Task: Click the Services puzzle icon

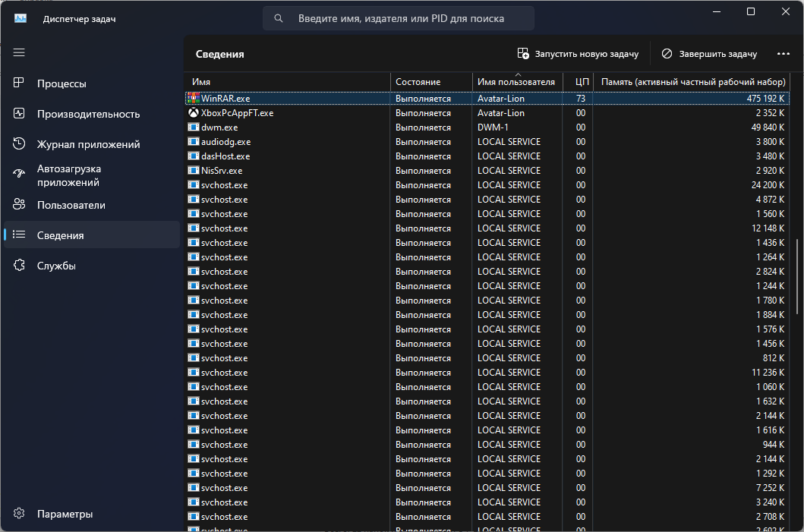Action: click(x=19, y=265)
